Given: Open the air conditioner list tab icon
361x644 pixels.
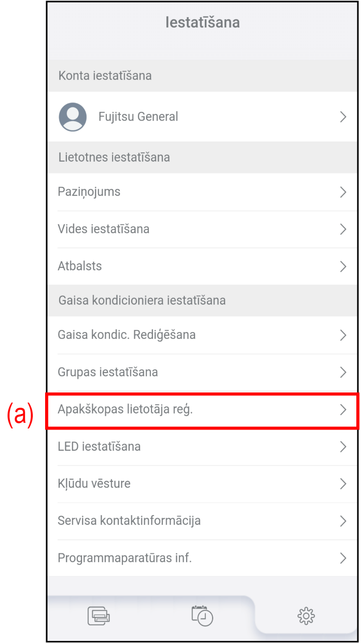Looking at the screenshot, I should [99, 615].
